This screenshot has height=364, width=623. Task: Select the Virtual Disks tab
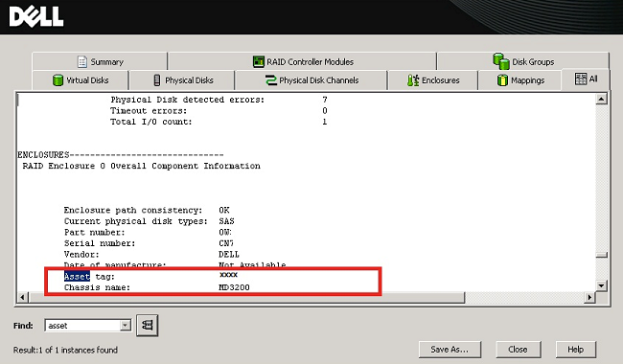tap(81, 80)
